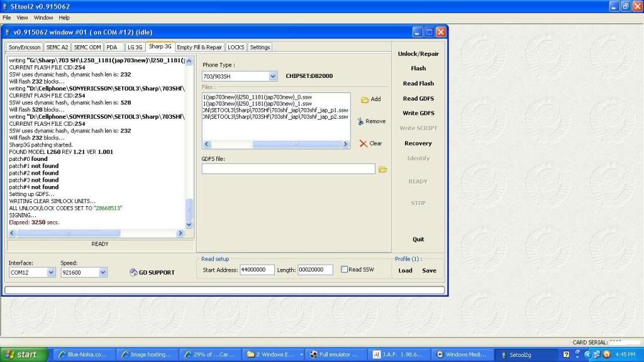Click the GO SUPPORT icon
644x362 pixels.
133,273
